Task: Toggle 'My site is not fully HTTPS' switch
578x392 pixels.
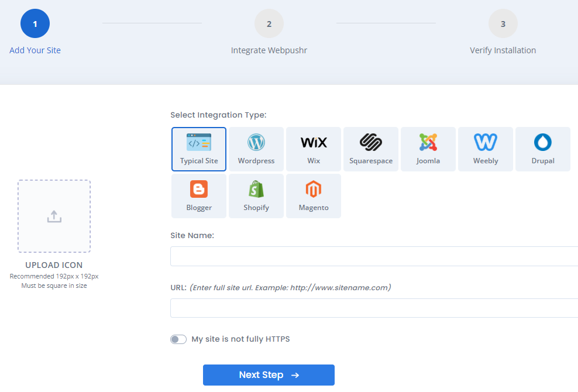Action: coord(178,339)
